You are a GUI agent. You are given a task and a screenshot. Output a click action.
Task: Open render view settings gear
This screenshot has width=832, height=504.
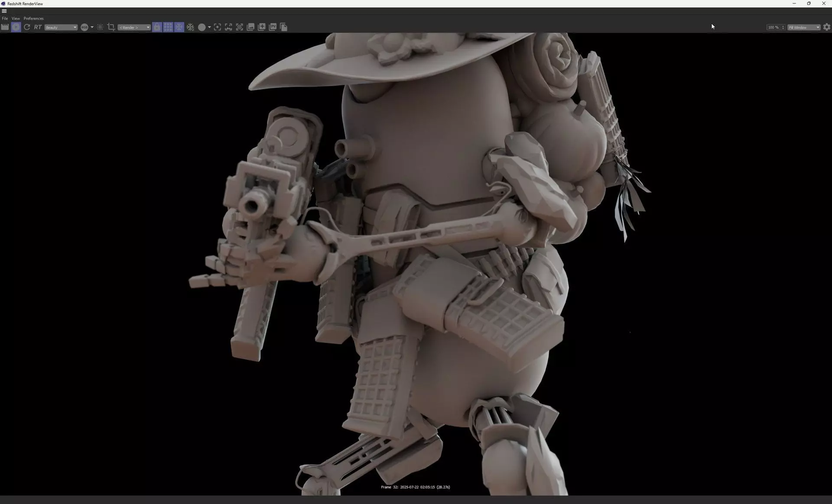tap(826, 27)
